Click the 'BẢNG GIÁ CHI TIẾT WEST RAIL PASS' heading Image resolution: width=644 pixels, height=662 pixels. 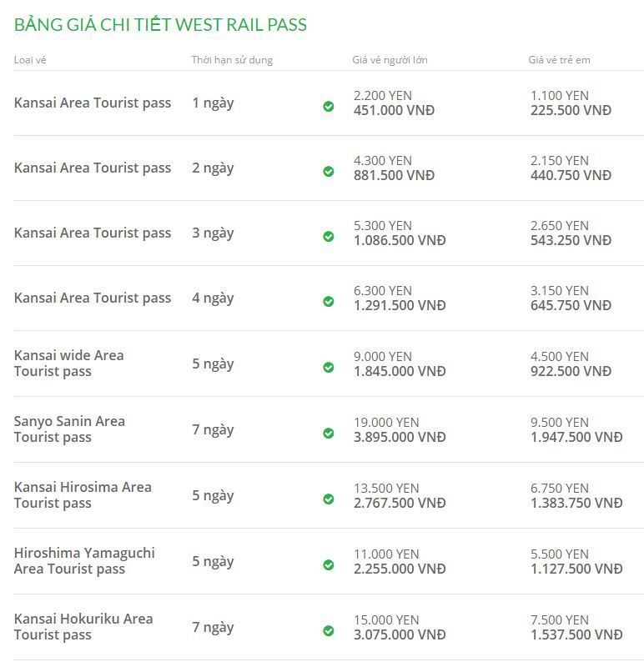[x=160, y=25]
